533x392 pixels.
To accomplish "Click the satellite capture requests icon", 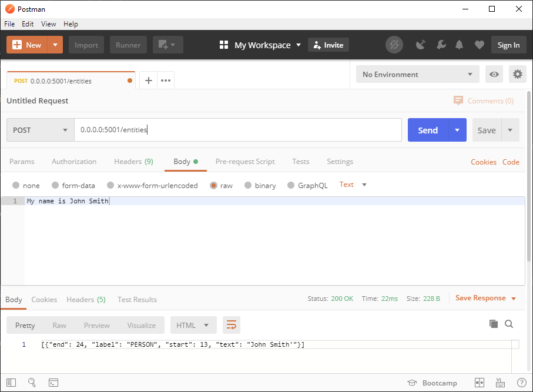I will coord(421,45).
